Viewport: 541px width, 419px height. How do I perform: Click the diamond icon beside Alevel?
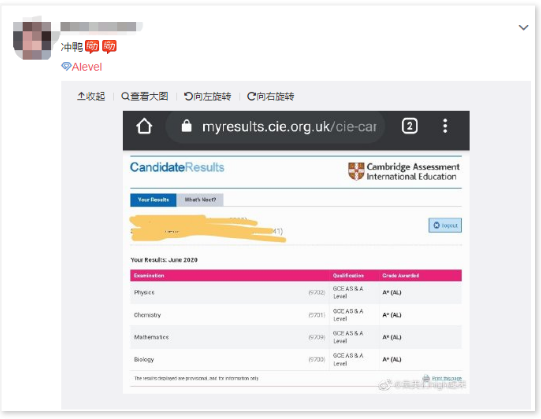pos(66,66)
